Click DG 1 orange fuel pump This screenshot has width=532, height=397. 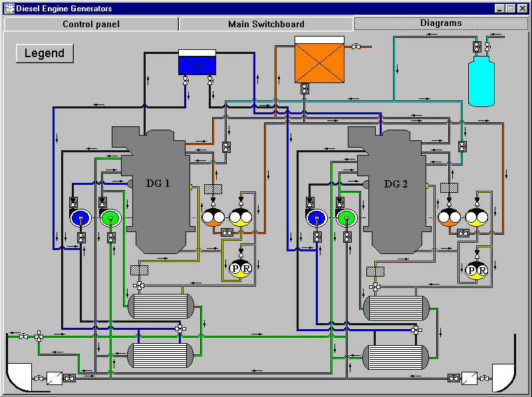[213, 217]
